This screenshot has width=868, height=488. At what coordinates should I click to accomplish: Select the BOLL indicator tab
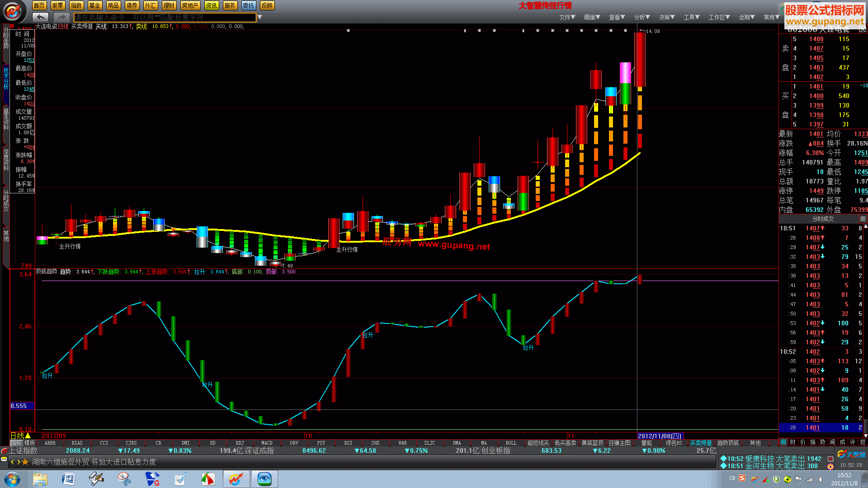coord(511,443)
